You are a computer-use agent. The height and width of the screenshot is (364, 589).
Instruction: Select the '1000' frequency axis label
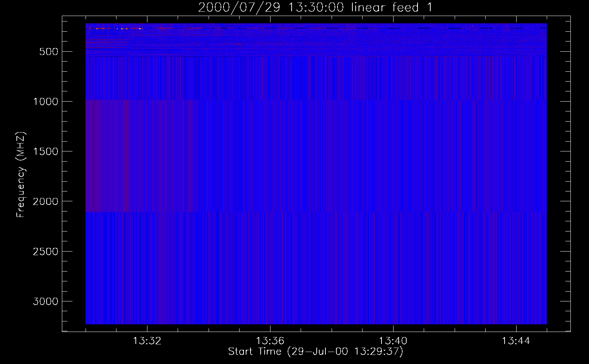[x=46, y=102]
